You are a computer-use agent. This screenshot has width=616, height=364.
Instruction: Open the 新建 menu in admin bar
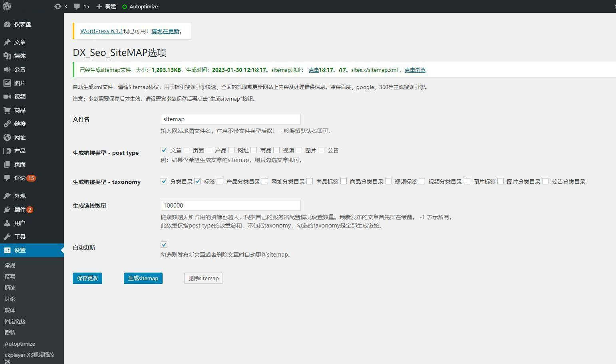105,6
